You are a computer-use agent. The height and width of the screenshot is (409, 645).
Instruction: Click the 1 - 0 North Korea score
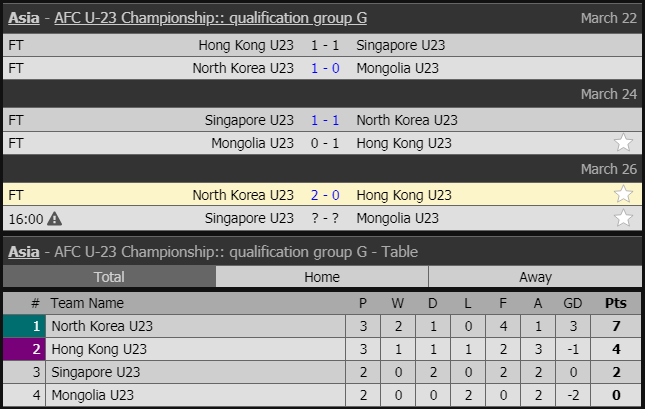pyautogui.click(x=325, y=68)
